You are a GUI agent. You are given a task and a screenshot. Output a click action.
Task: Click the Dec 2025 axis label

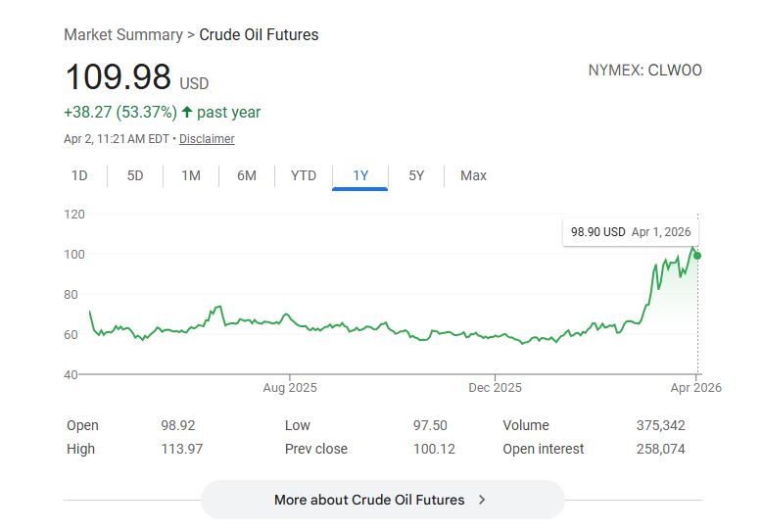coord(495,388)
